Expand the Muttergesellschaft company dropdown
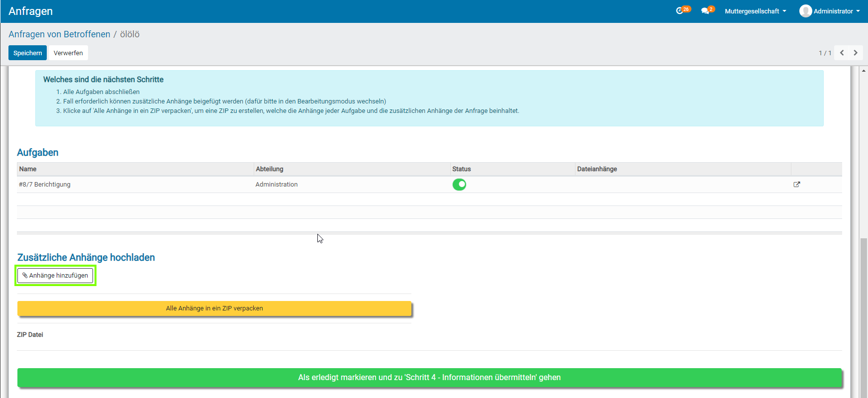The image size is (868, 398). (755, 11)
